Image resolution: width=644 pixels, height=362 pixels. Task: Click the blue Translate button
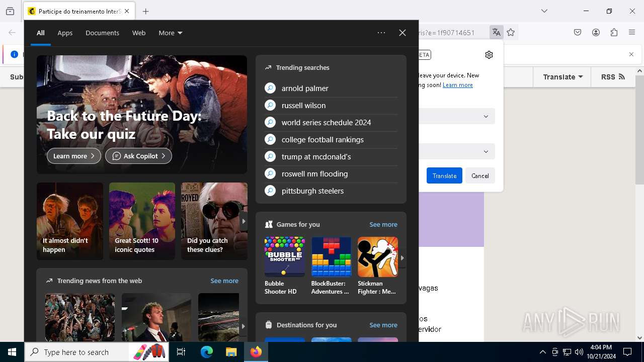pyautogui.click(x=444, y=175)
